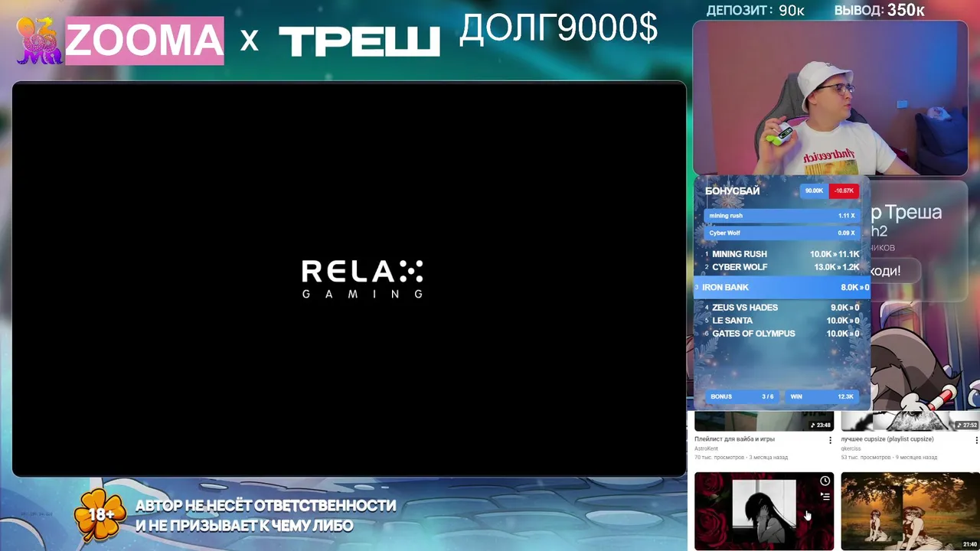Open the AstroKent channel link

[706, 448]
